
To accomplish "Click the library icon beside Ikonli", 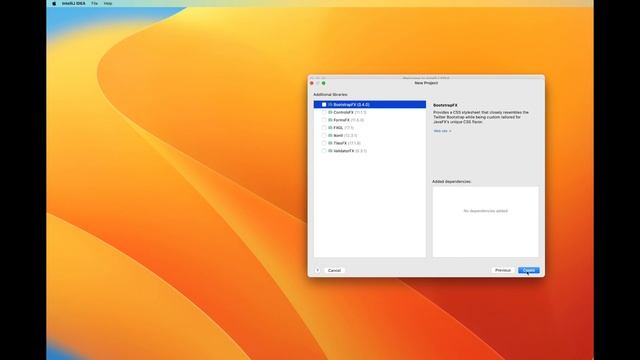I will click(331, 136).
